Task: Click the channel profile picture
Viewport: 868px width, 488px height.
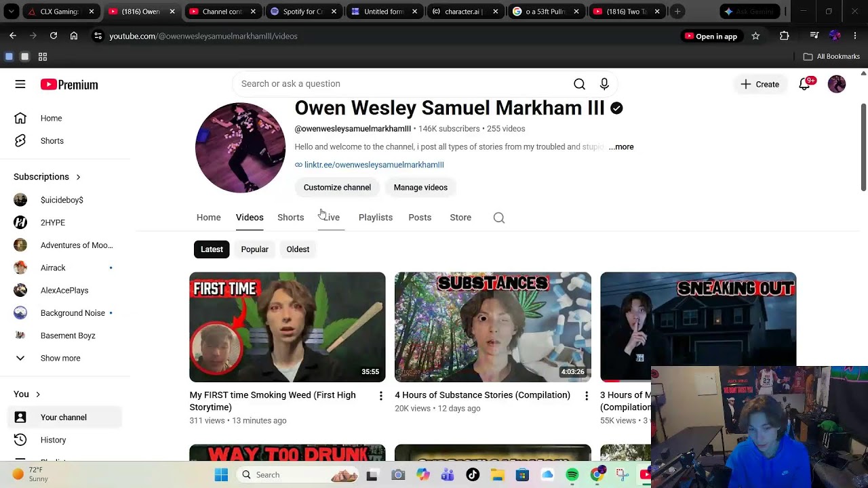Action: [241, 148]
